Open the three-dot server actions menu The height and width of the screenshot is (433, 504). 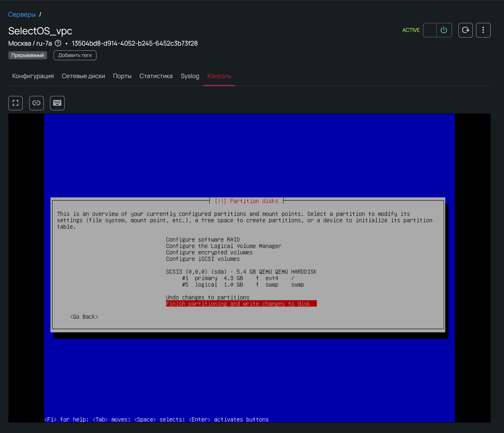(483, 30)
